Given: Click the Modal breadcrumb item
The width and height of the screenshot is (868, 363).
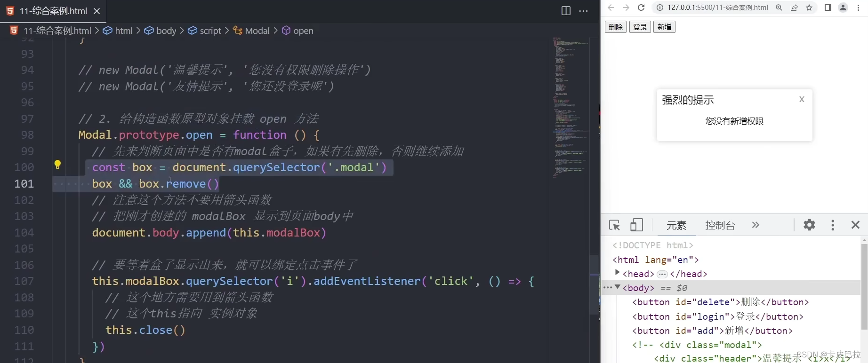Looking at the screenshot, I should click(252, 31).
